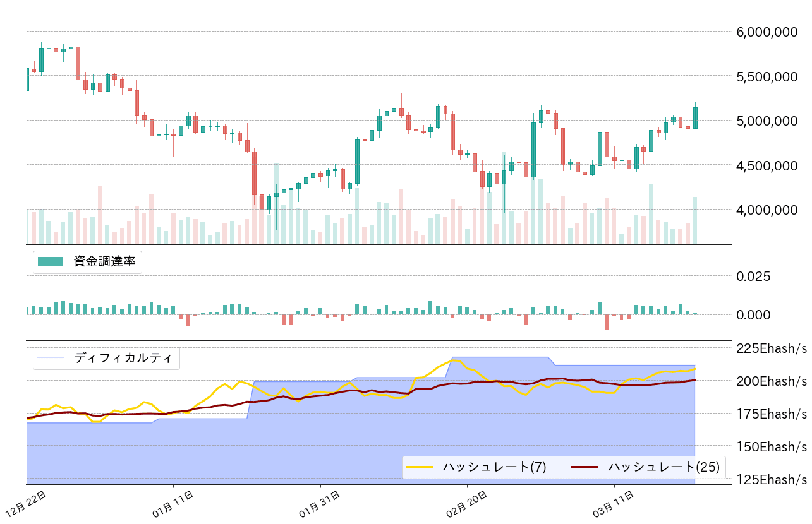
Task: Select the 資金調達率 legend label
Action: click(104, 262)
